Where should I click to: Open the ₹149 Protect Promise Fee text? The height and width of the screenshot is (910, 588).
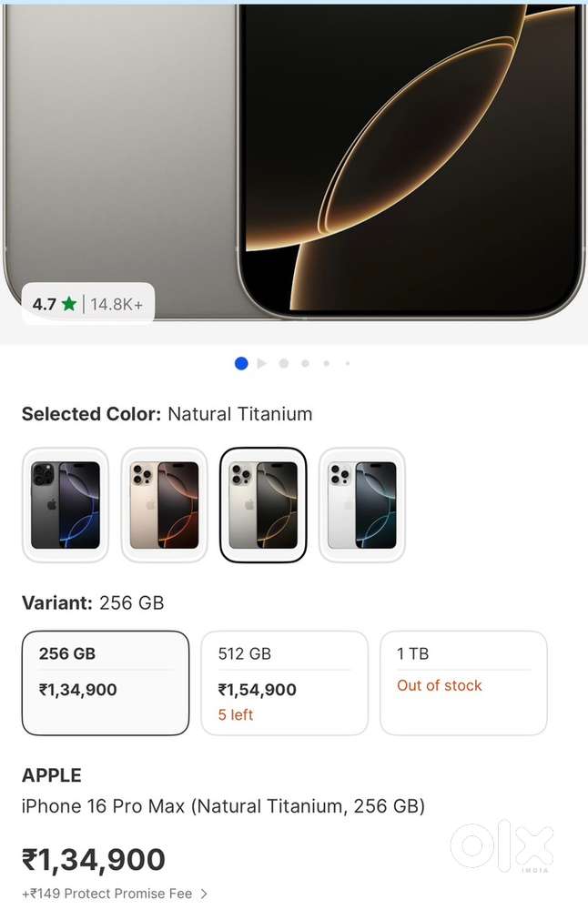[x=107, y=894]
